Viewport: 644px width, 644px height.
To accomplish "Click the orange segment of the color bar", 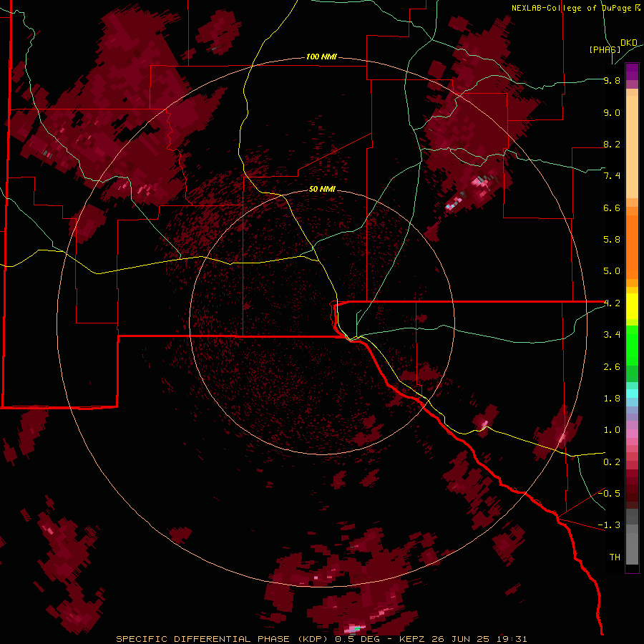I will tap(632, 246).
